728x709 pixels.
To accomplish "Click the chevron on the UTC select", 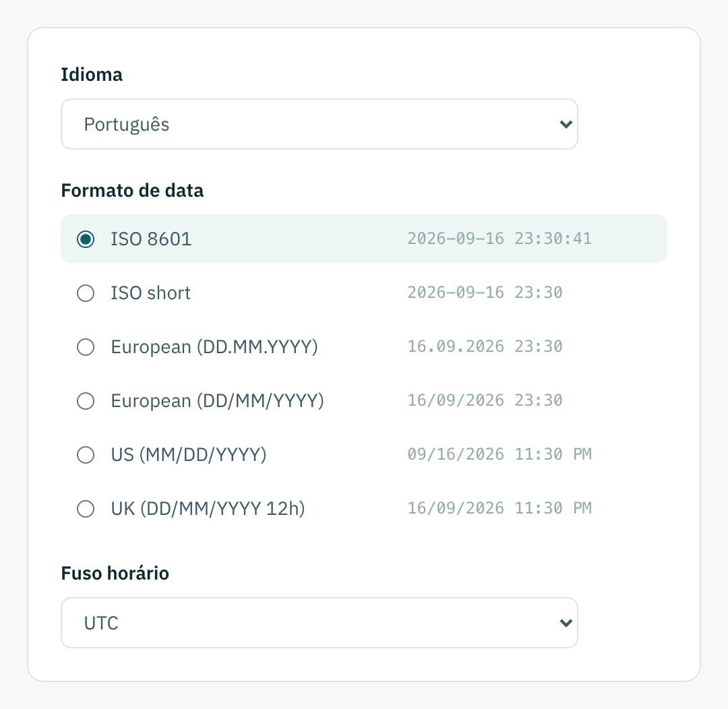I will pos(566,623).
